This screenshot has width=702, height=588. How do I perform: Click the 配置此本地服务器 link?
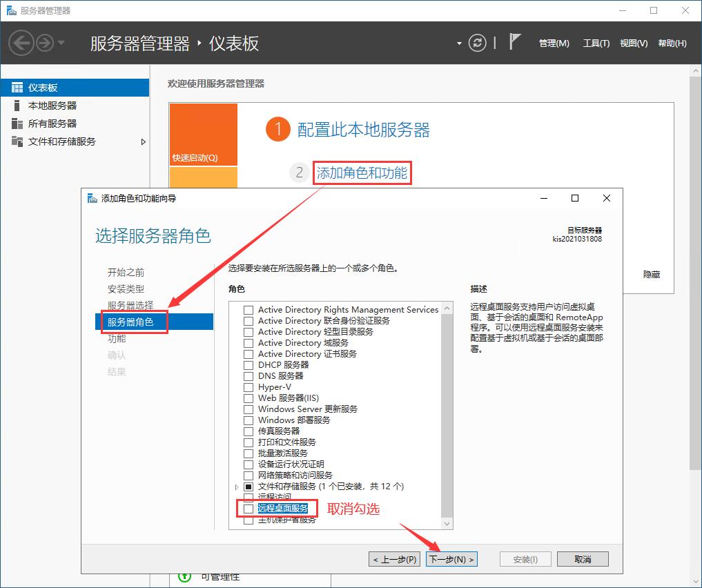(x=363, y=130)
